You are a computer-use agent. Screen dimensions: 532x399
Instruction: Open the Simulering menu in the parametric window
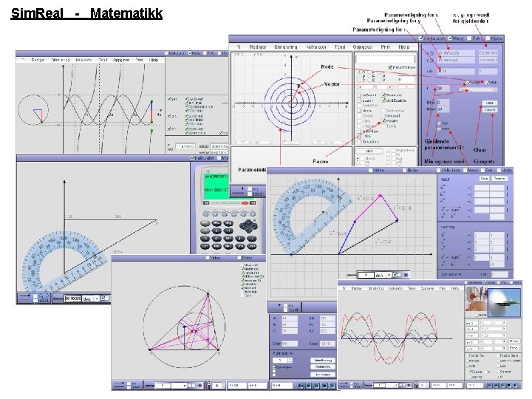(286, 47)
